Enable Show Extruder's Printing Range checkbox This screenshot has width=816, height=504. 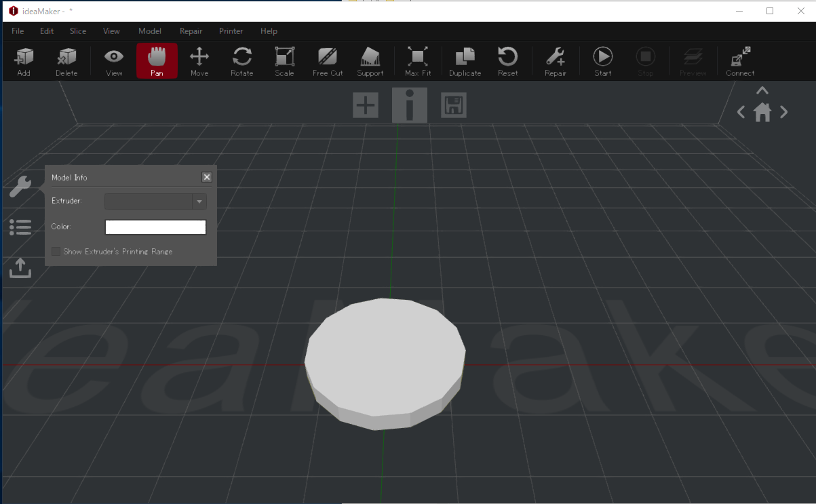coord(56,252)
